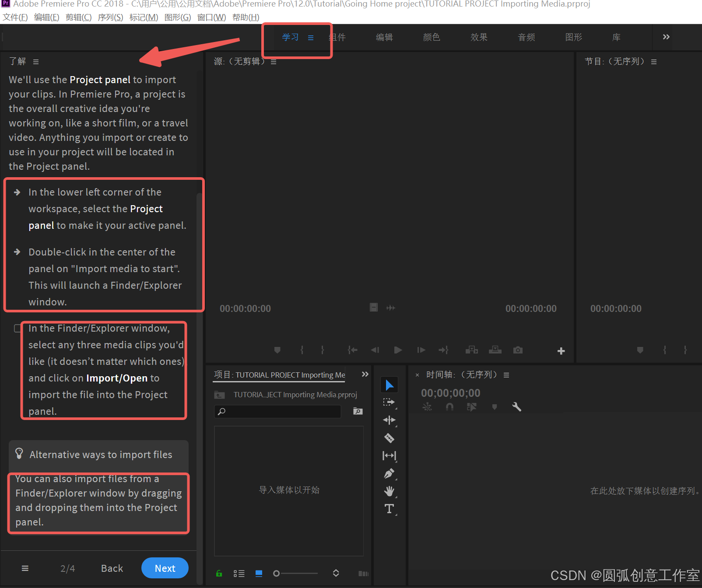Screen dimensions: 702x588
Task: Open the Program monitor 节目 panel menu
Action: click(654, 62)
